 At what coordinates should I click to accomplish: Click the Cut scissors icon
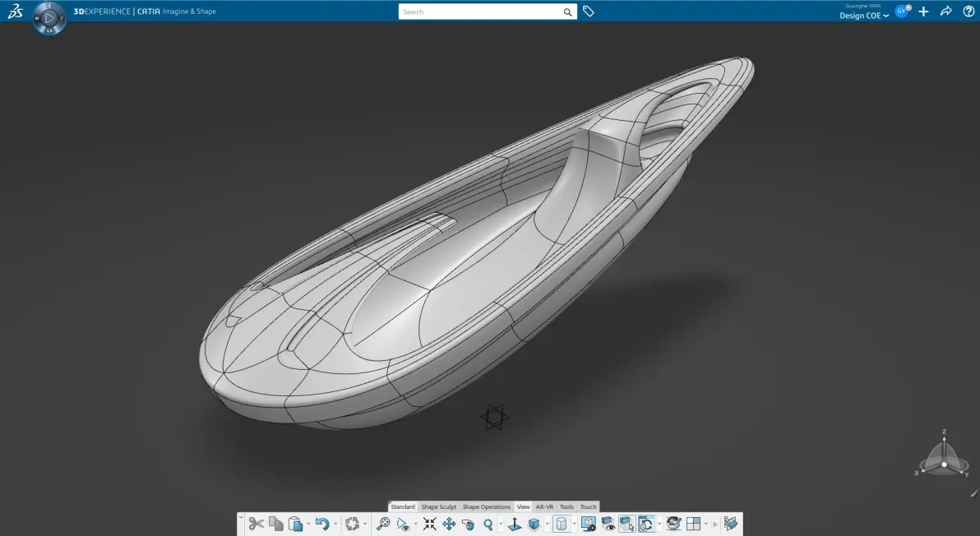click(256, 524)
